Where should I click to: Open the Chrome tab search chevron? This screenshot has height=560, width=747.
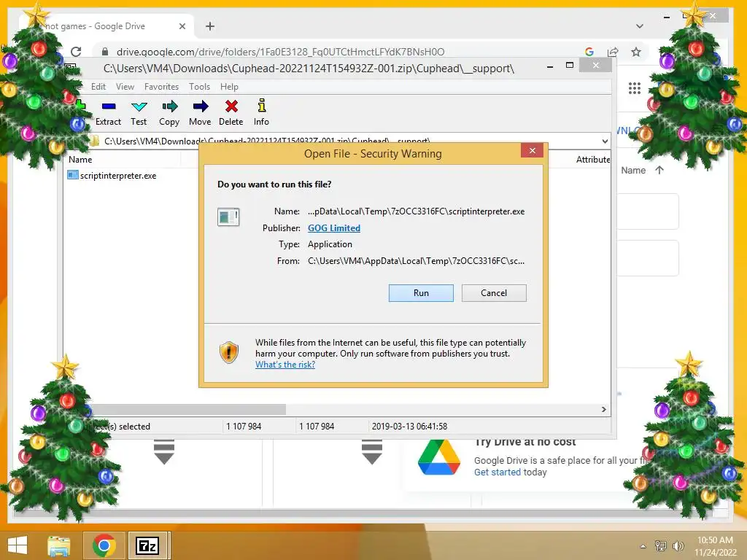(640, 26)
